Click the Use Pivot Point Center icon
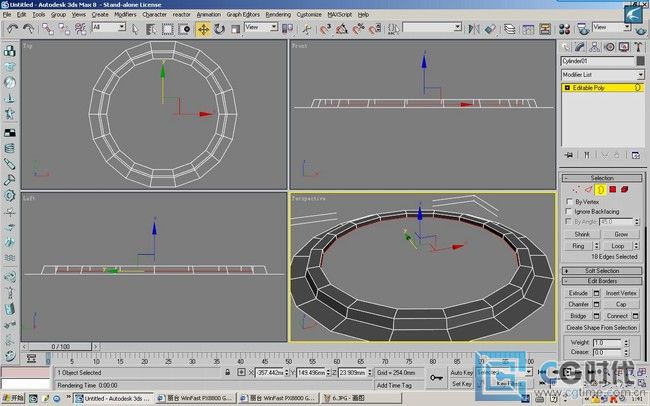The width and height of the screenshot is (650, 406). pos(287,29)
